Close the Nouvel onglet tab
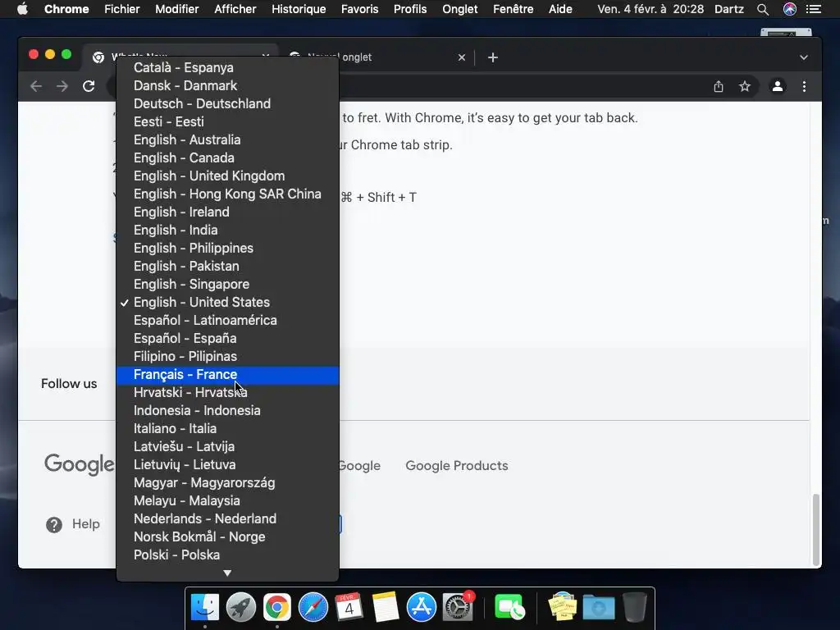Viewport: 840px width, 630px height. (462, 57)
